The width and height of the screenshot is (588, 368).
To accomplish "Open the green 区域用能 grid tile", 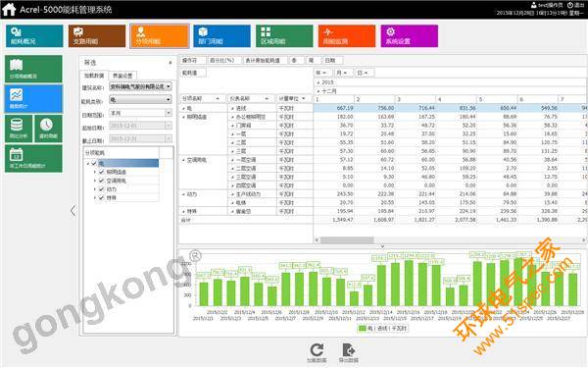I will pyautogui.click(x=284, y=36).
